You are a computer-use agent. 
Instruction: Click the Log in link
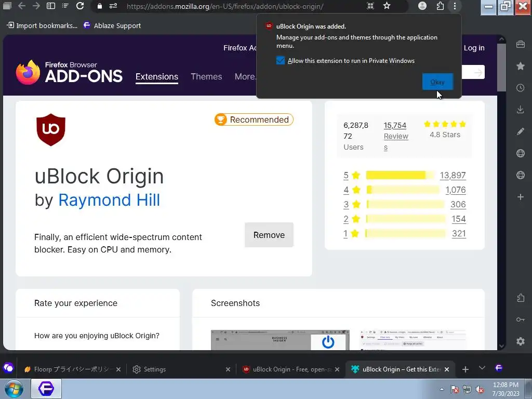pyautogui.click(x=474, y=48)
